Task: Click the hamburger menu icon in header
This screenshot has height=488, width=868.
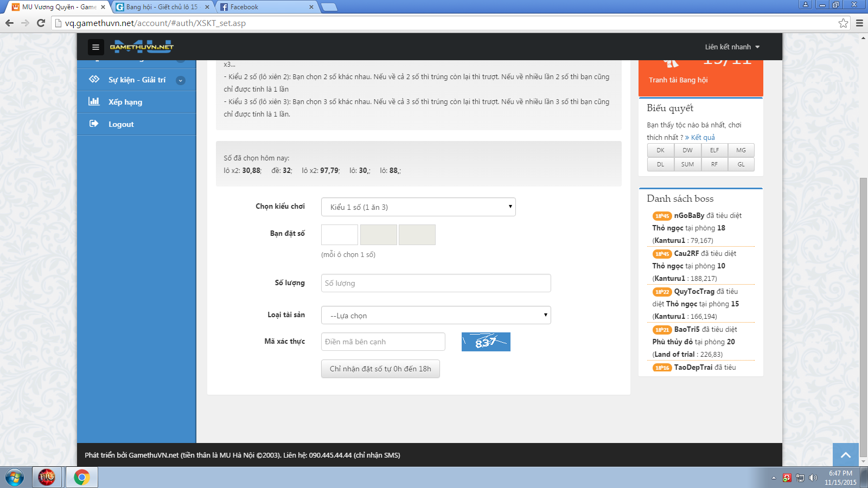Action: point(95,47)
